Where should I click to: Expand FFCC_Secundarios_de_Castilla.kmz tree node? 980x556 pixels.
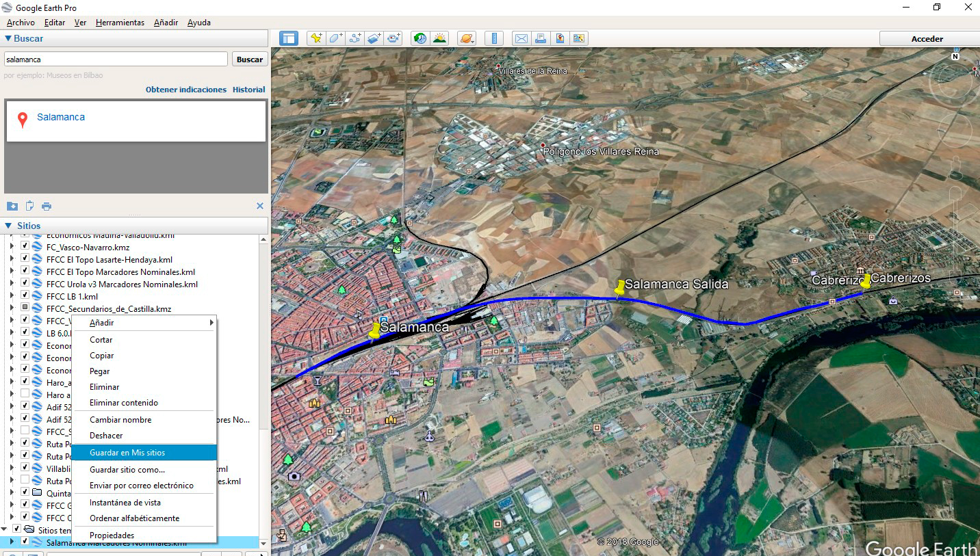[x=11, y=308]
